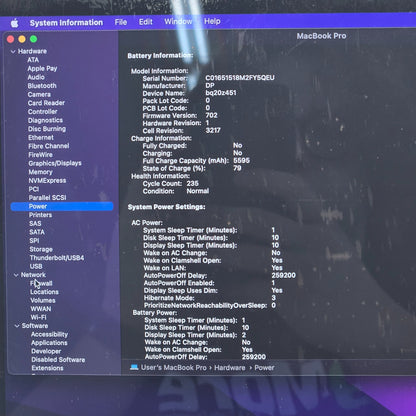This screenshot has height=416, width=416.
Task: Select Thunderbolt/USB4 in the sidebar
Action: point(57,258)
